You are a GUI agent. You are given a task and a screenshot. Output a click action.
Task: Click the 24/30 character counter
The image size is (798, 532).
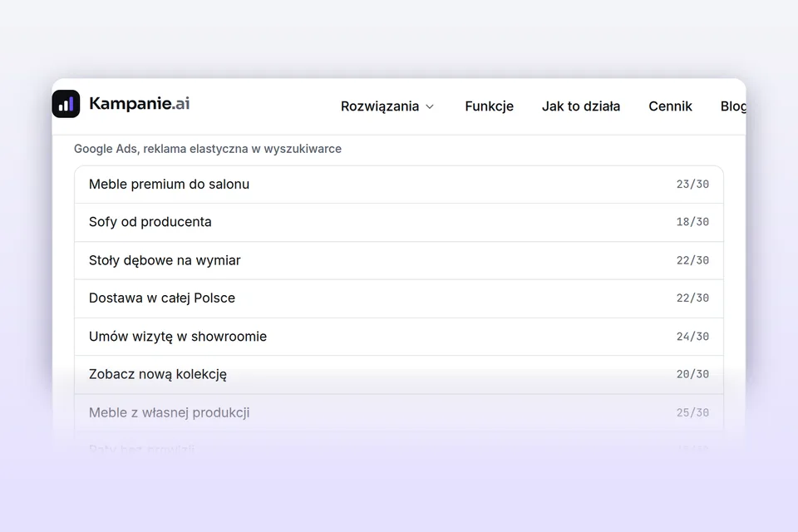tap(692, 337)
